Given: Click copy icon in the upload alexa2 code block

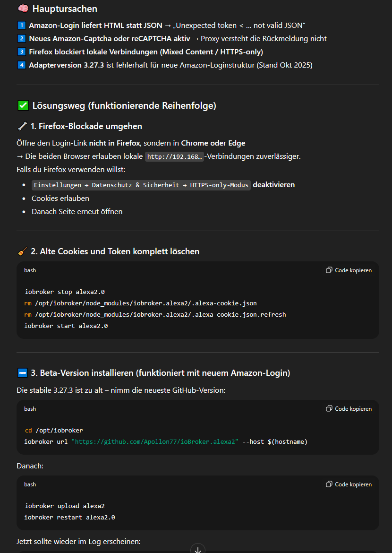Looking at the screenshot, I should tap(329, 484).
